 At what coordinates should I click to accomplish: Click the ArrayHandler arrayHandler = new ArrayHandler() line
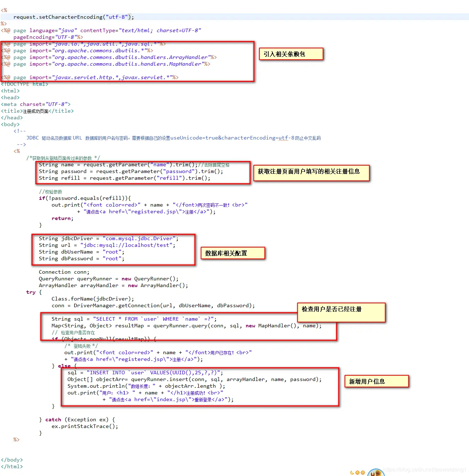[x=113, y=285]
